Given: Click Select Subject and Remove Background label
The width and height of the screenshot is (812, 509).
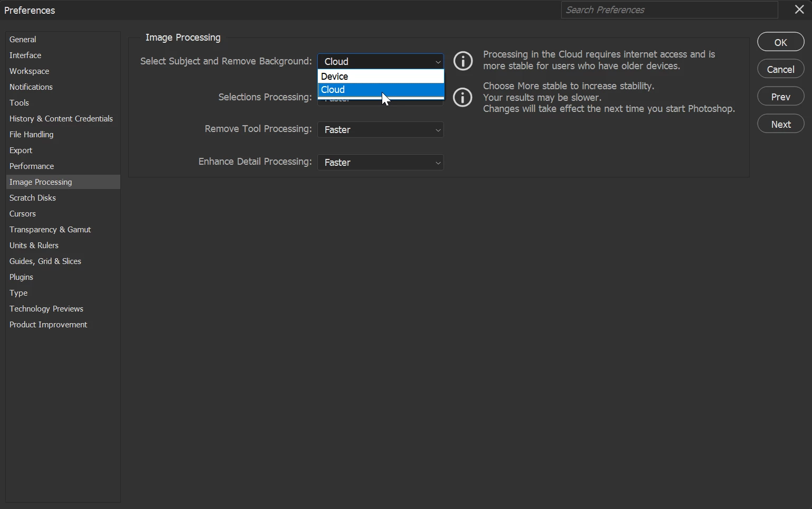Looking at the screenshot, I should pos(226,61).
